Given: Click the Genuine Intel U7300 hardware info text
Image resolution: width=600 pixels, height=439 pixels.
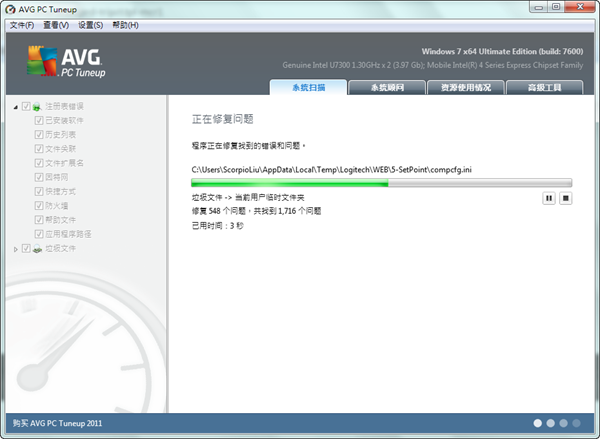Looking at the screenshot, I should click(433, 65).
